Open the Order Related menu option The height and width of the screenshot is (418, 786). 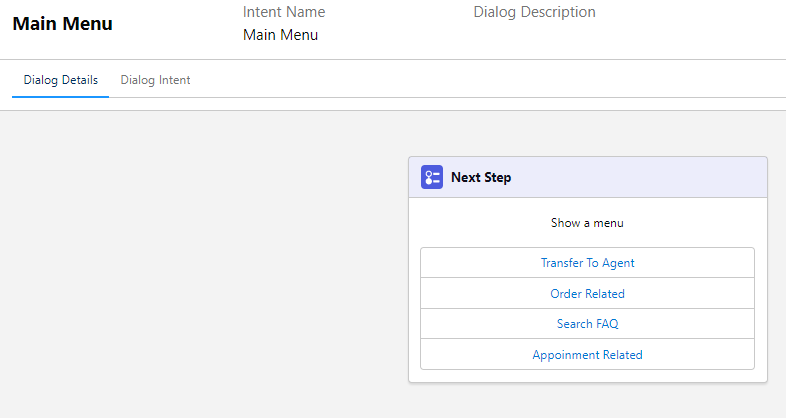tap(587, 294)
